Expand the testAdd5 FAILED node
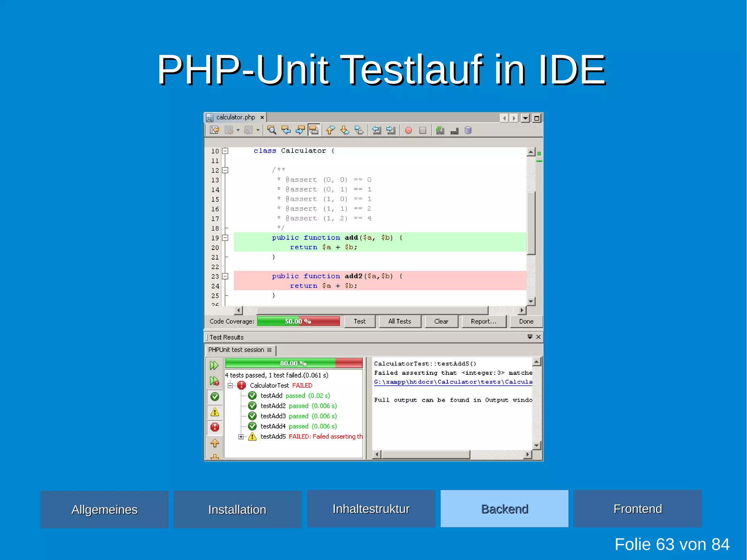 [241, 437]
